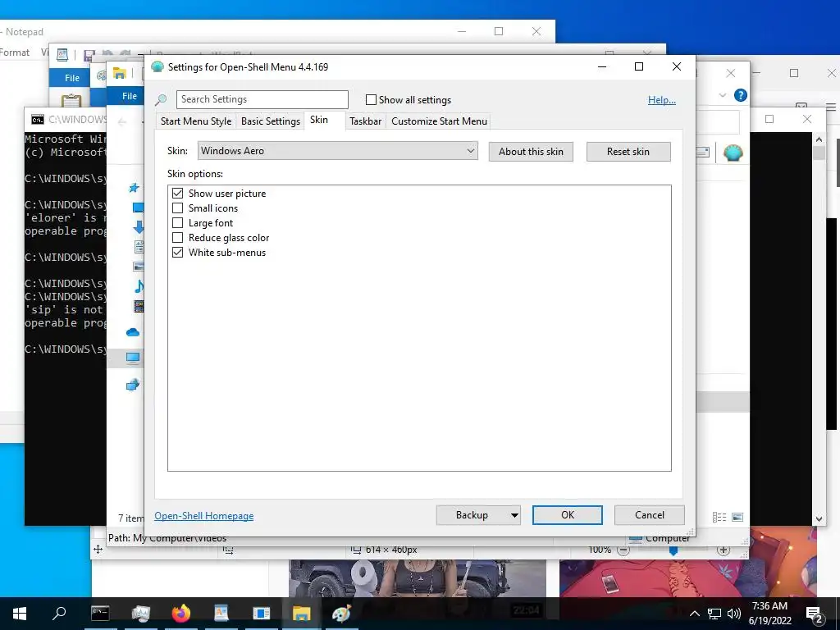Open the Windows Start menu
The image size is (840, 630).
(20, 614)
